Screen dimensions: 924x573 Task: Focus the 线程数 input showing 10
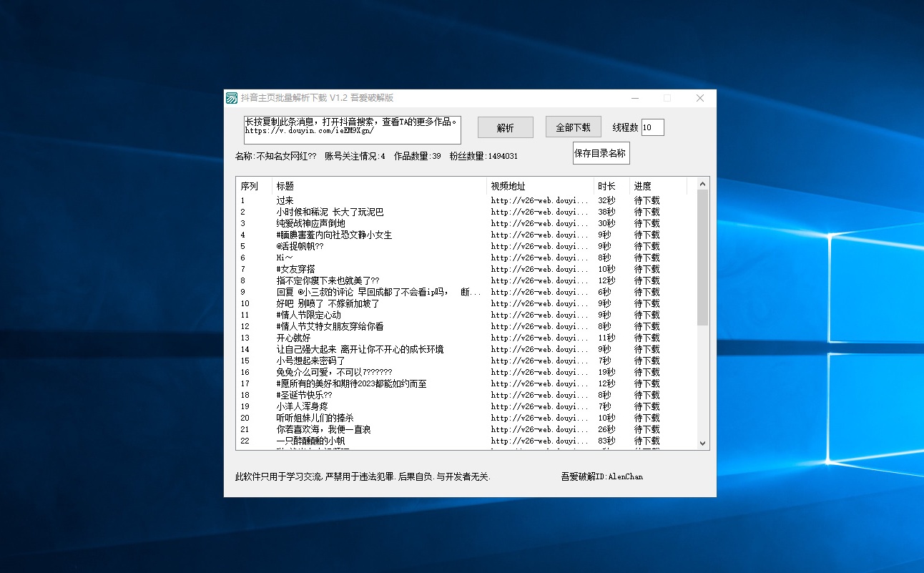(652, 127)
